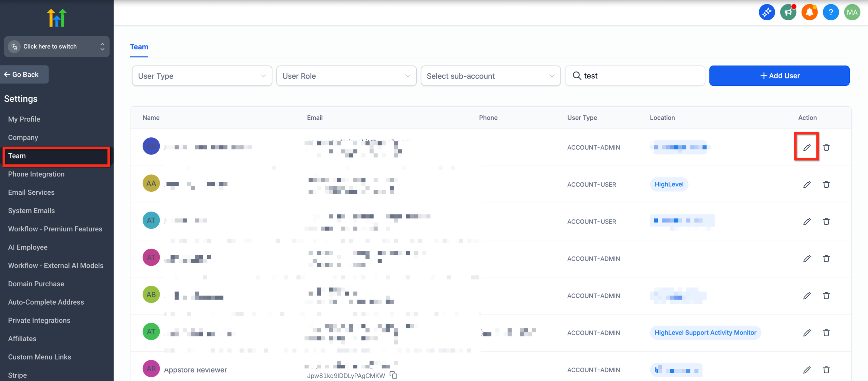Select the Team tab heading

pos(139,47)
